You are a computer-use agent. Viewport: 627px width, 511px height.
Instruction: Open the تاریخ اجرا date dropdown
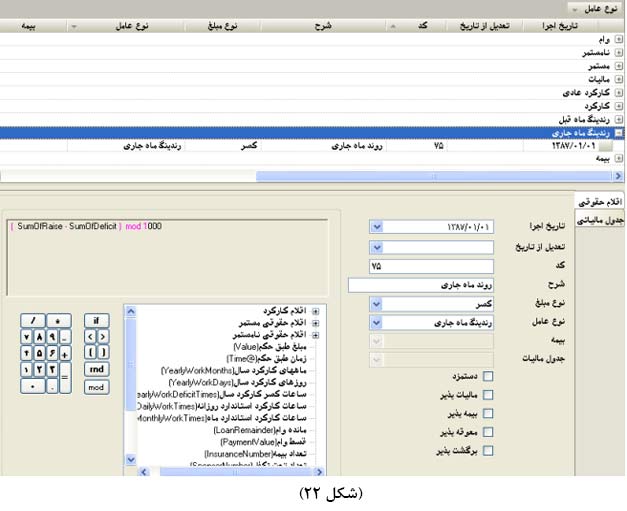(376, 227)
